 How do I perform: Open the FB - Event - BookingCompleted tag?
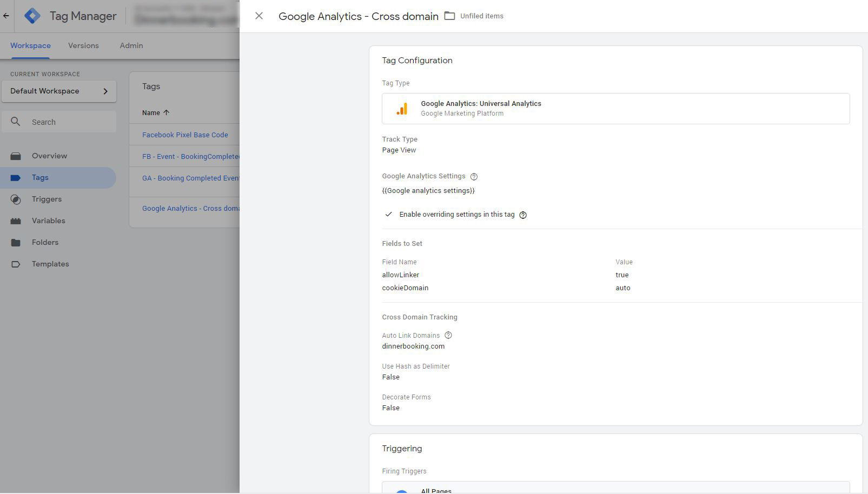[190, 157]
